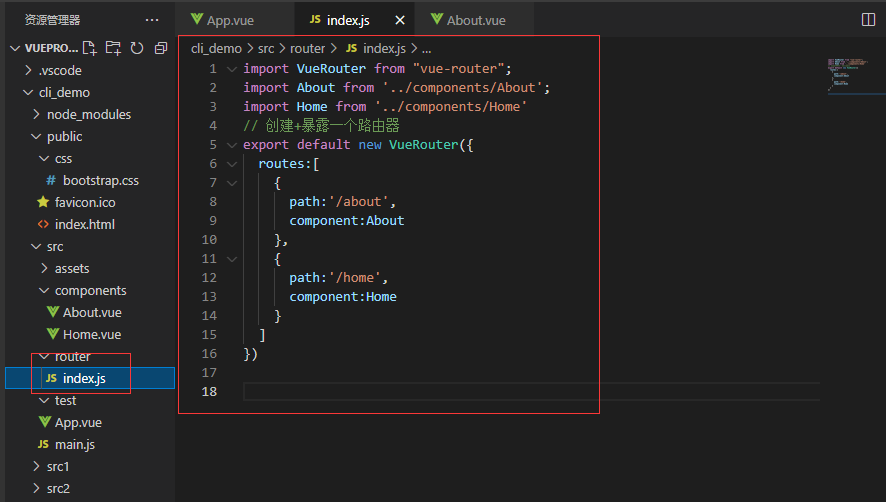Click the Vue icon beside App.vue in tree
Screen dimensions: 886x502
tap(45, 422)
